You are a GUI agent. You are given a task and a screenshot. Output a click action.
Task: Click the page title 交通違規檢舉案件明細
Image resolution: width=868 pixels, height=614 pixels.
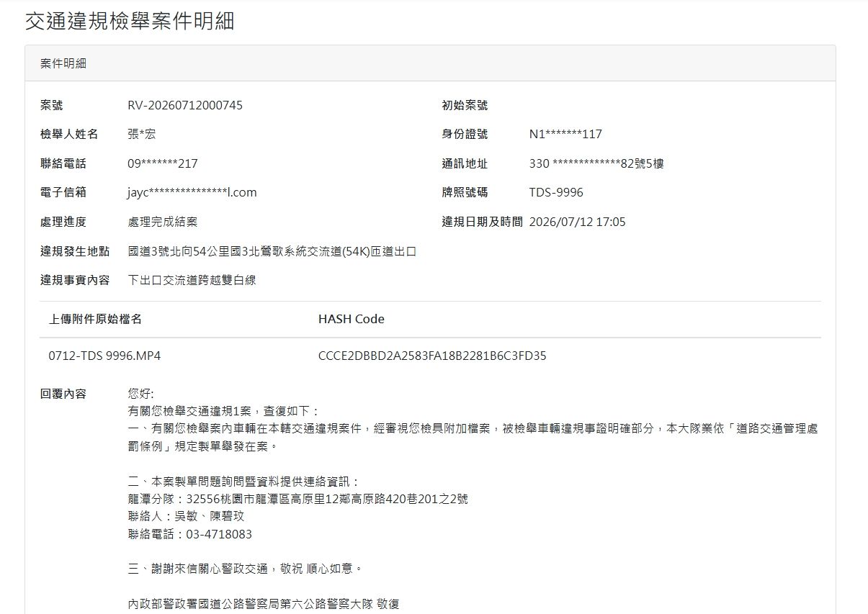coord(130,22)
